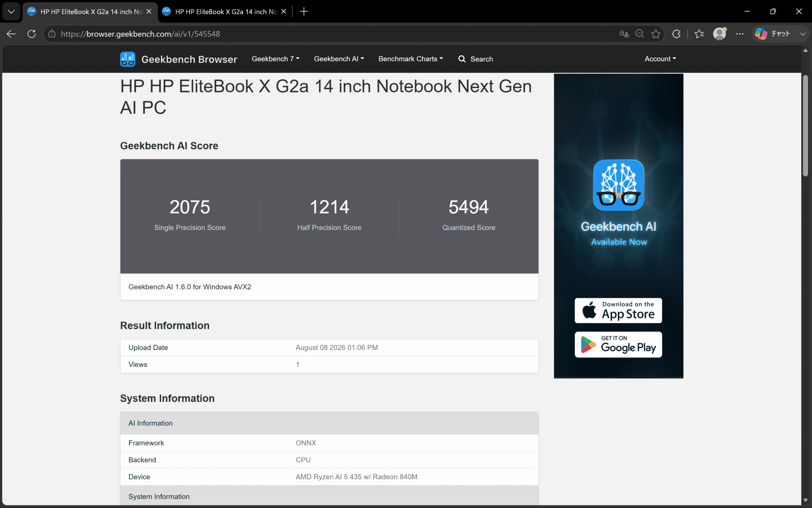This screenshot has width=812, height=508.
Task: Click the Search magnifier icon in navbar
Action: (x=462, y=59)
